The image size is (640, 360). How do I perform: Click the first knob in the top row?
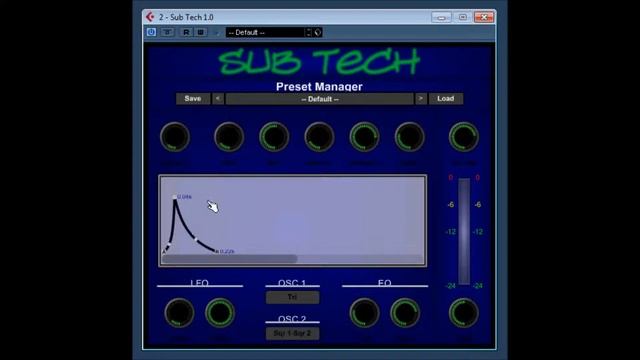pos(175,137)
